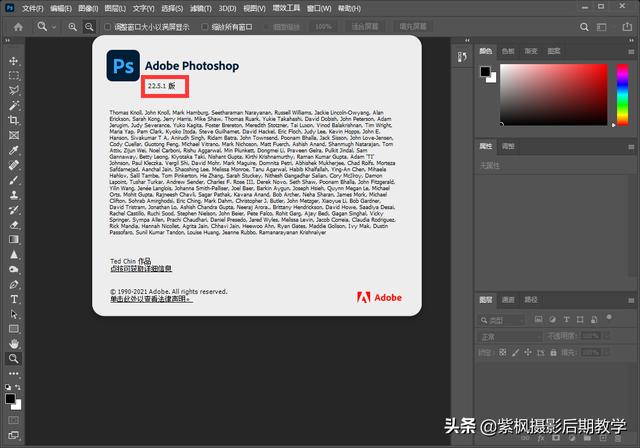Go to the Home screen icon
The image size is (640, 448).
tap(18, 27)
